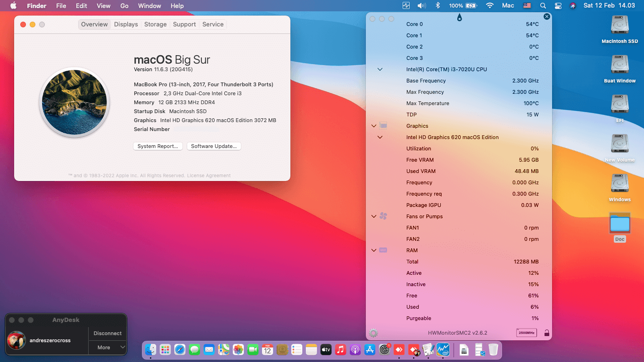Screen dimensions: 644x362
Task: Open Podcasts in the Dock
Action: (x=355, y=349)
